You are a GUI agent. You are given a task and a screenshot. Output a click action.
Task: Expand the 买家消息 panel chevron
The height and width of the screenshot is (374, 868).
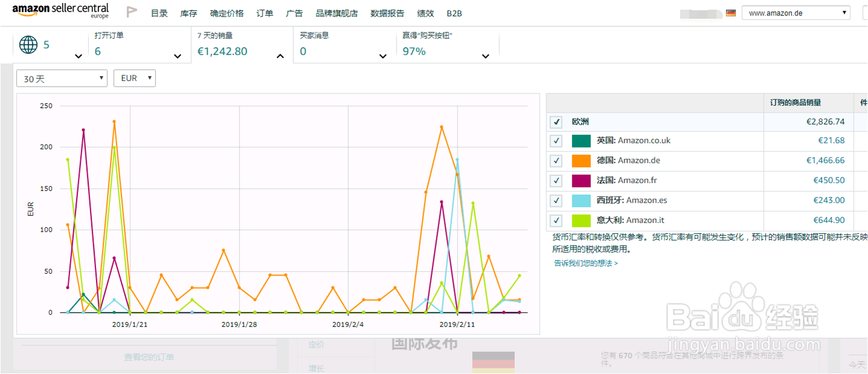(383, 56)
